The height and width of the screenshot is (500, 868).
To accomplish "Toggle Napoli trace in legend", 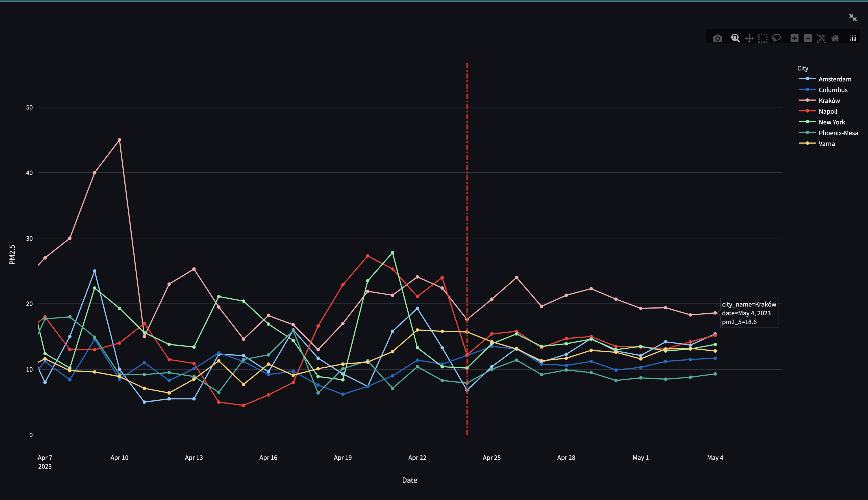I will [818, 111].
